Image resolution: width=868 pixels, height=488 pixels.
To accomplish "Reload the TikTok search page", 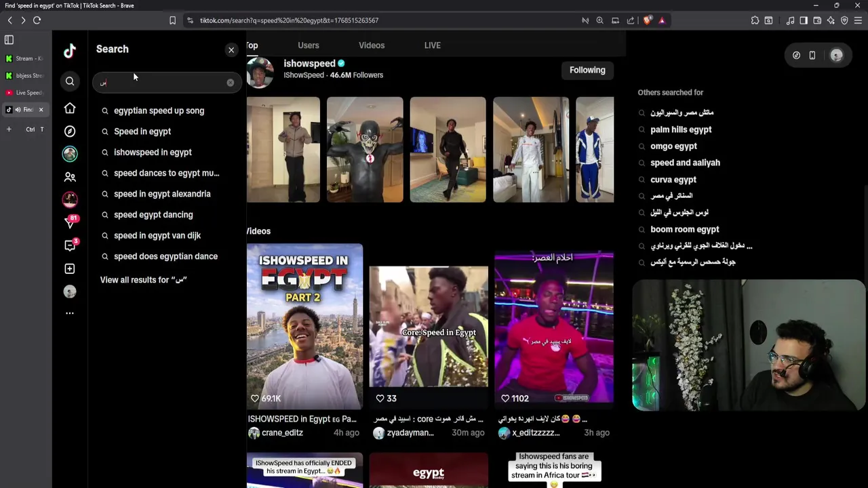I will [37, 20].
